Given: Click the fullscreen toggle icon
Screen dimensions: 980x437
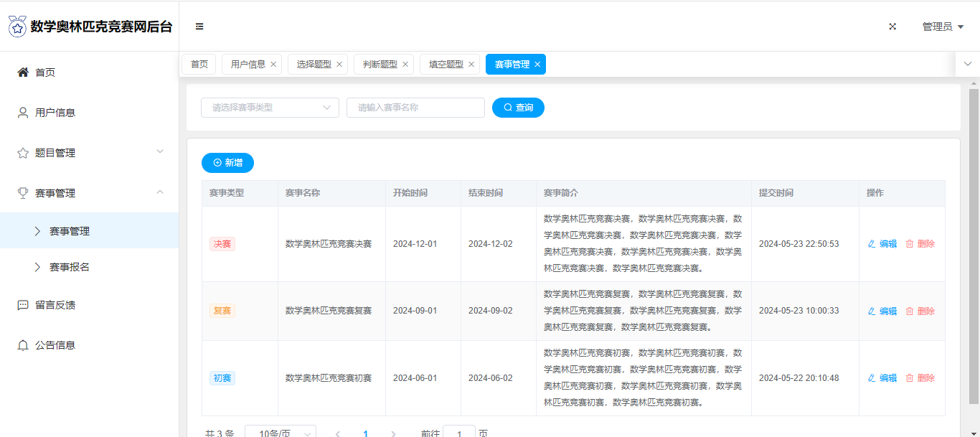Looking at the screenshot, I should click(892, 27).
